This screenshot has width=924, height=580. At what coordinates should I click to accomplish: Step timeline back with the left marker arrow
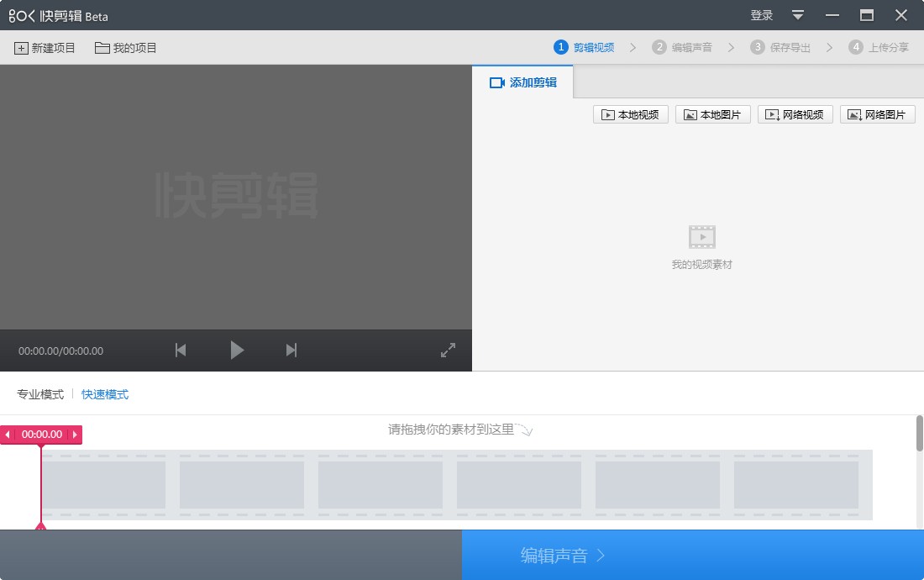(8, 435)
